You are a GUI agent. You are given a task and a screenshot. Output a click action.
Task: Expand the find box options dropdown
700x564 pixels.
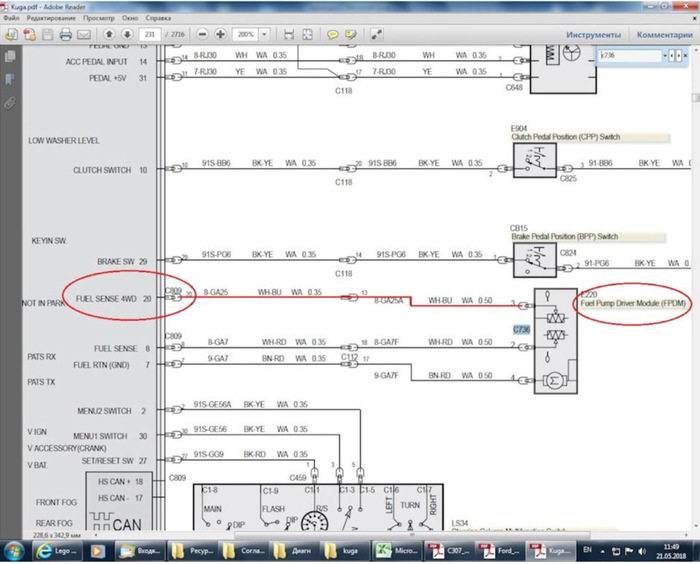[666, 57]
